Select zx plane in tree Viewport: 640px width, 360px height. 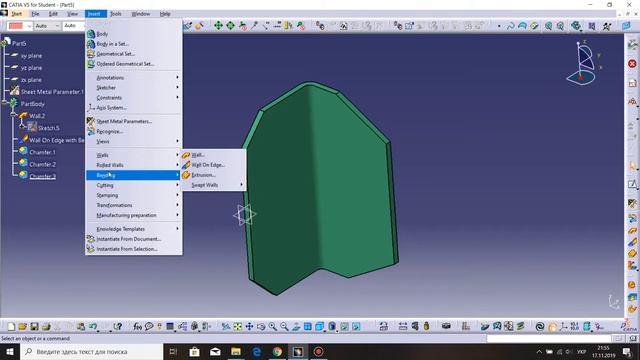coord(31,80)
